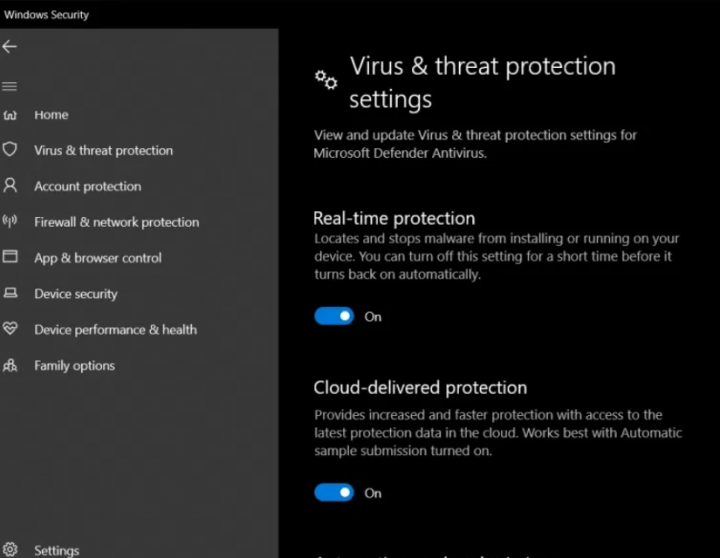The image size is (720, 558).
Task: Open the Home menu item
Action: click(51, 115)
